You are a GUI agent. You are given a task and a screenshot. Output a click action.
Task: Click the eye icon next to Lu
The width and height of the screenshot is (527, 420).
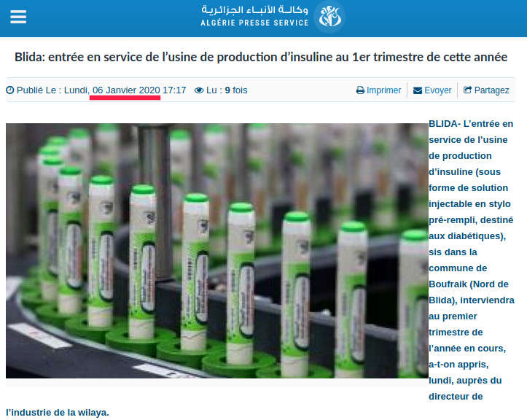[199, 90]
